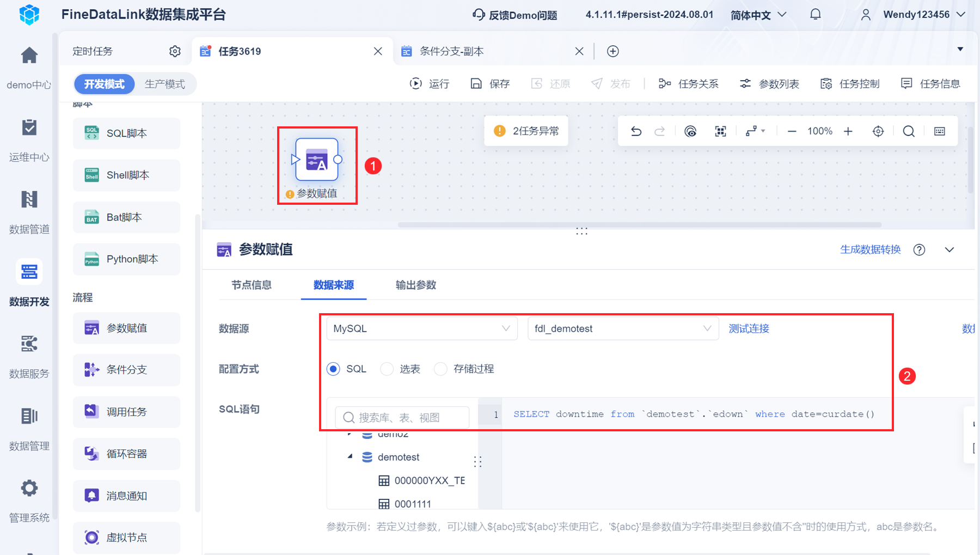
Task: Open the fdl_demotest connection dropdown
Action: point(623,328)
